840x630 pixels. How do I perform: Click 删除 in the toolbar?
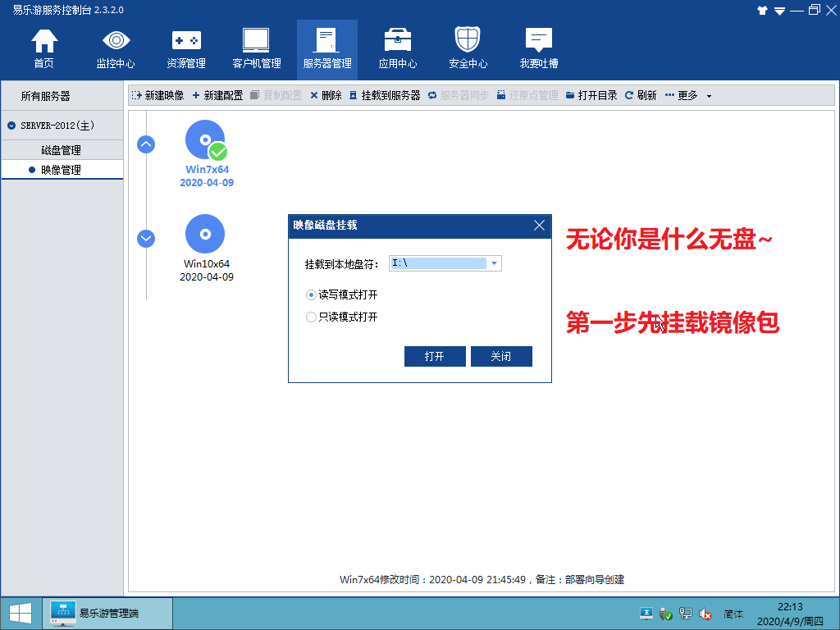326,95
